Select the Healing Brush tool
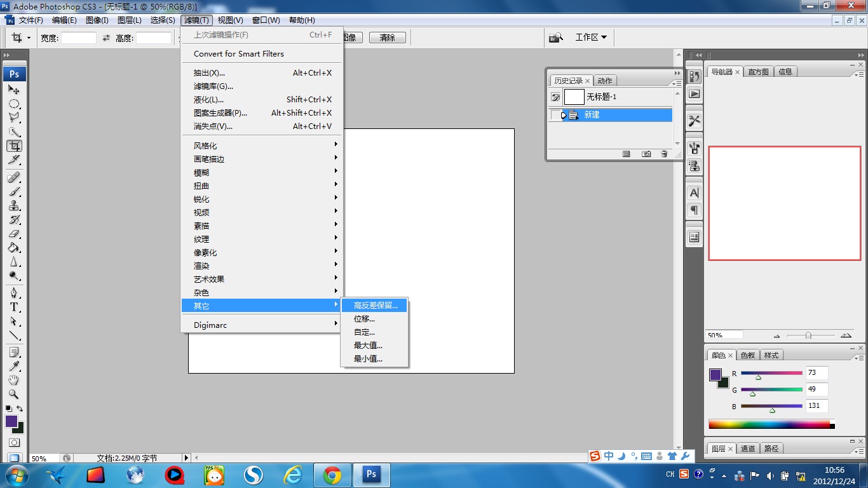This screenshot has height=488, width=868. (14, 177)
